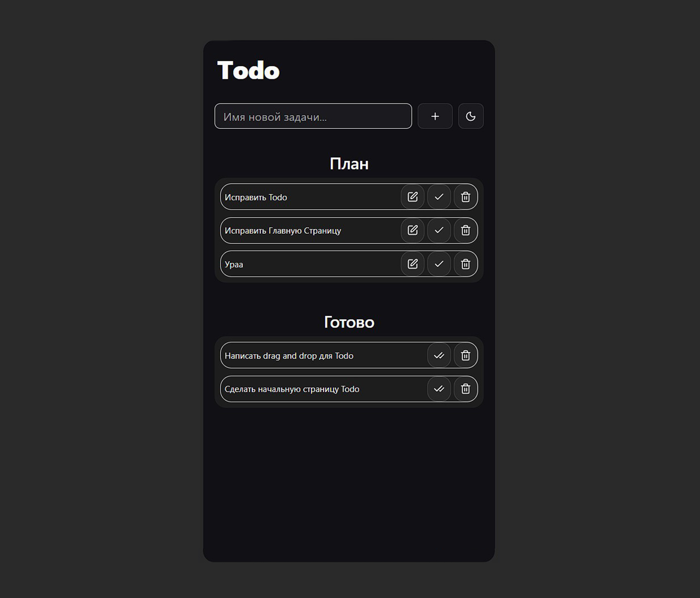The width and height of the screenshot is (700, 598).
Task: Click the "План" section heading
Action: pos(349,164)
